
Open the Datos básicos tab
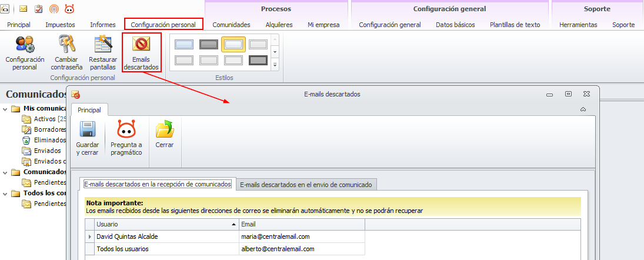click(455, 25)
